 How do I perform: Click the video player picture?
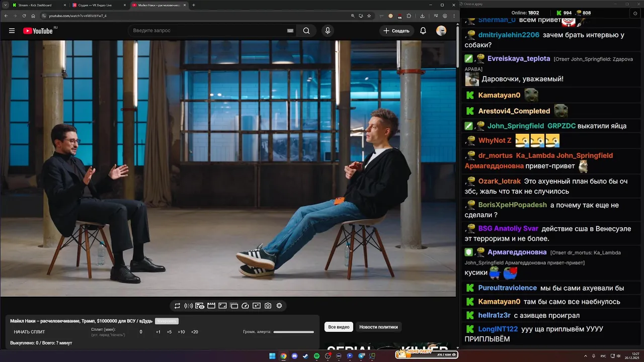click(228, 168)
